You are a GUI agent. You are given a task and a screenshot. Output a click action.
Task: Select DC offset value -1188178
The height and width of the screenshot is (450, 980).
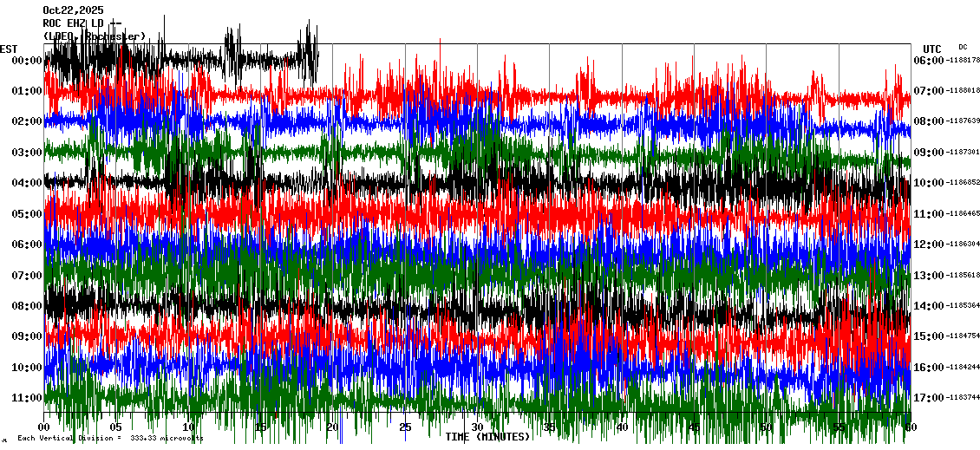coord(962,60)
